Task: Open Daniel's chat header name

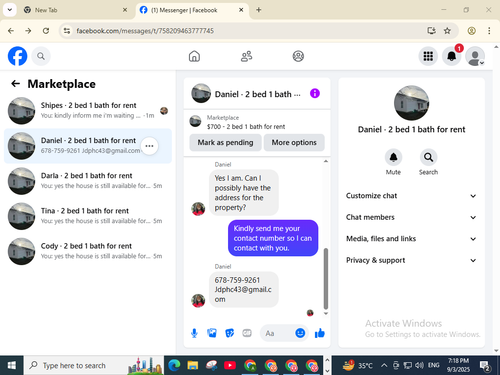Action: click(x=257, y=94)
